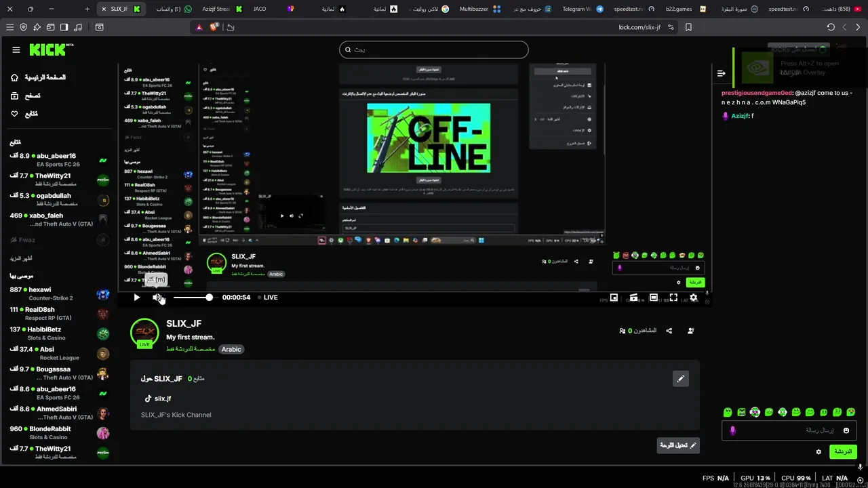This screenshot has width=868, height=488.
Task: Open picture-in-picture mini player
Action: pos(614,298)
